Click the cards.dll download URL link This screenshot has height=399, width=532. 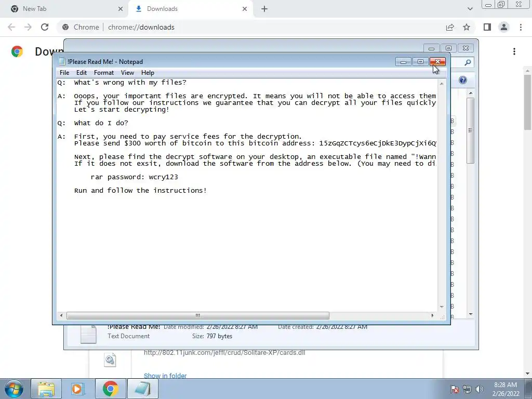(224, 353)
